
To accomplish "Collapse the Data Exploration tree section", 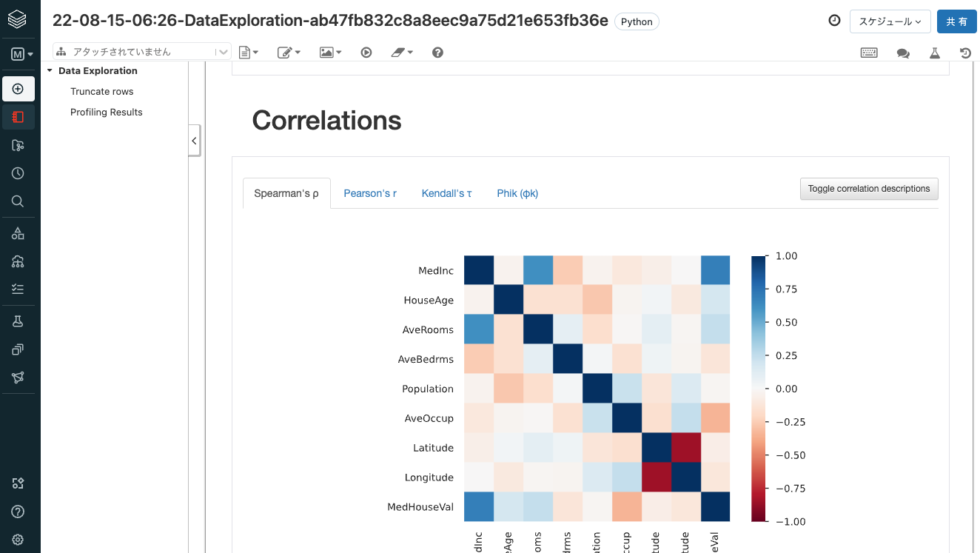I will pyautogui.click(x=50, y=71).
